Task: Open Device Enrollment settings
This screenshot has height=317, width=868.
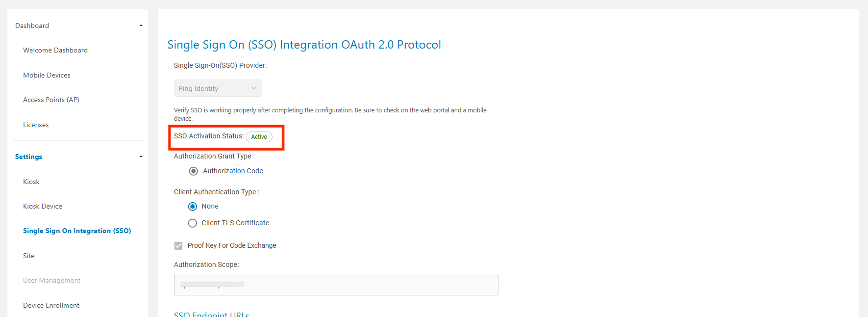Action: [x=51, y=305]
